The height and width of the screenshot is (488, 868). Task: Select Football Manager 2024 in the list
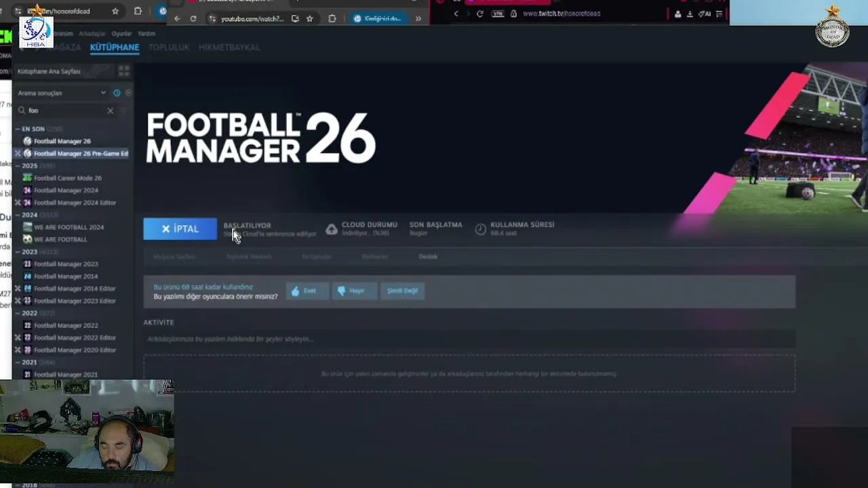click(66, 190)
